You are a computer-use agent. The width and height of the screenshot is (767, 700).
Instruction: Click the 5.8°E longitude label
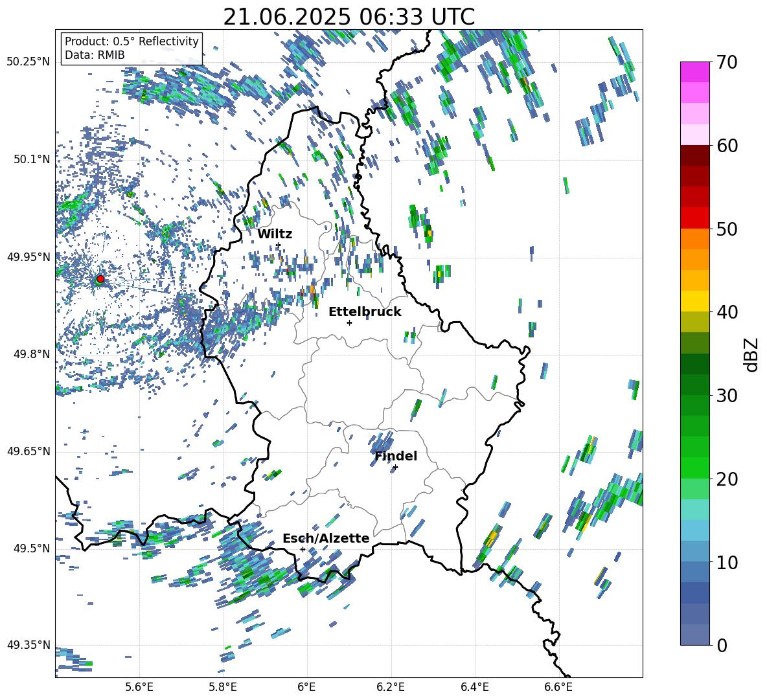[223, 687]
